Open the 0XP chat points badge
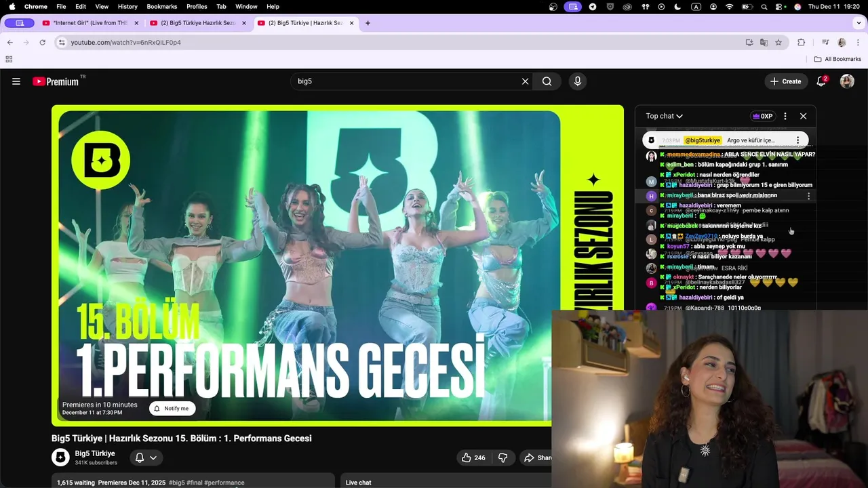The height and width of the screenshot is (488, 868). [763, 116]
